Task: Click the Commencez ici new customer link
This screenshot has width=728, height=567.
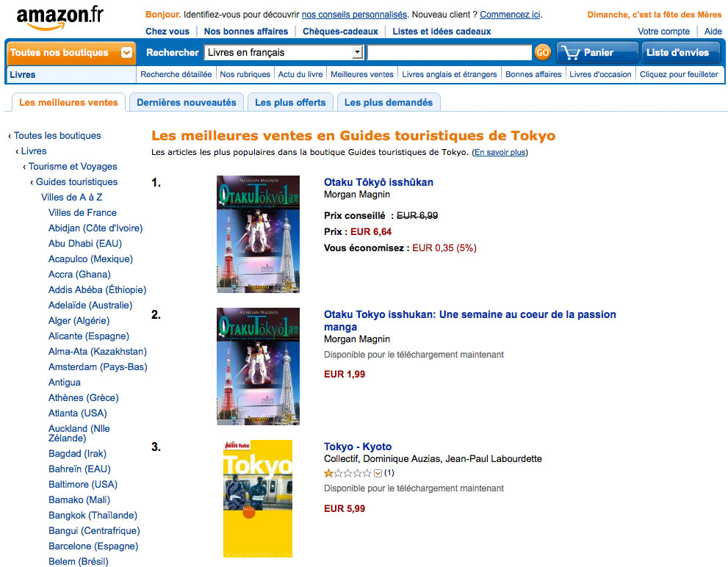Action: coord(510,15)
